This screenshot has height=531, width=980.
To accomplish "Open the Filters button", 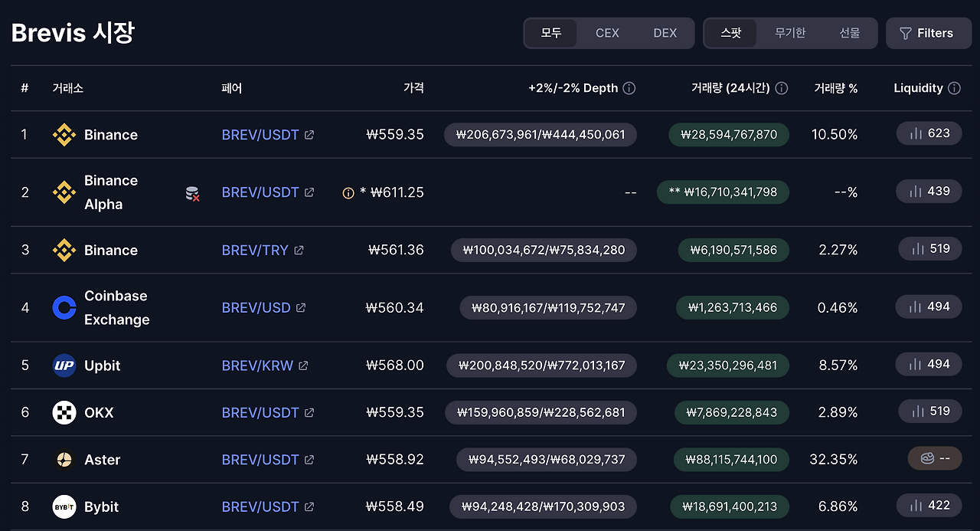I will tap(928, 33).
